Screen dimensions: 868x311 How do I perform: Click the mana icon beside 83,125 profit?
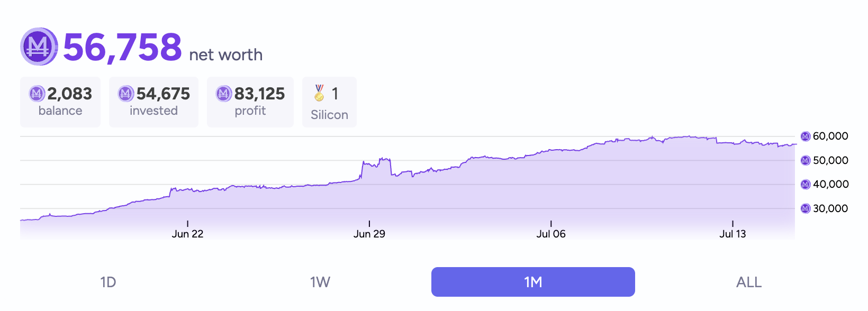pyautogui.click(x=224, y=94)
